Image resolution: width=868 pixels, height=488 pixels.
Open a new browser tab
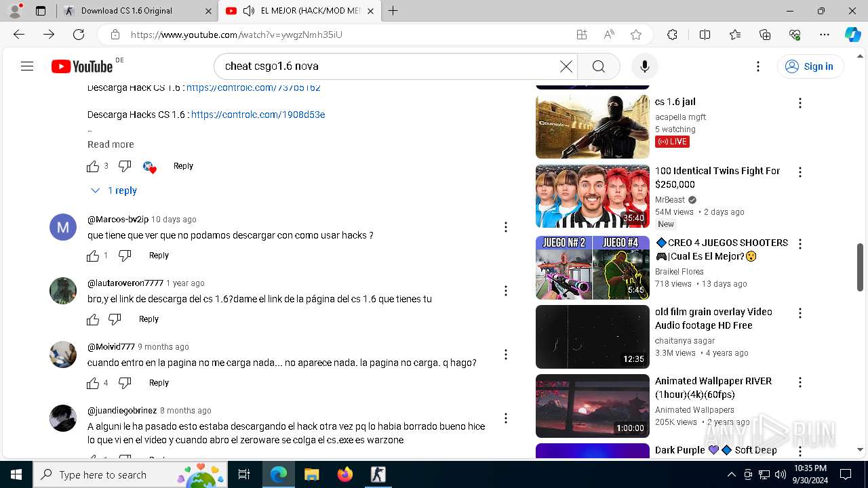pos(393,11)
